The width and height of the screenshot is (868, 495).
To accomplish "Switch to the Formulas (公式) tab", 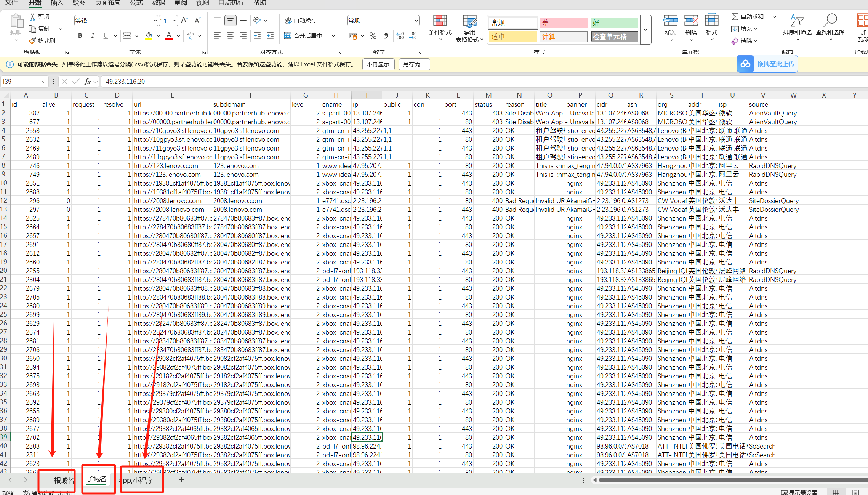I will (136, 3).
